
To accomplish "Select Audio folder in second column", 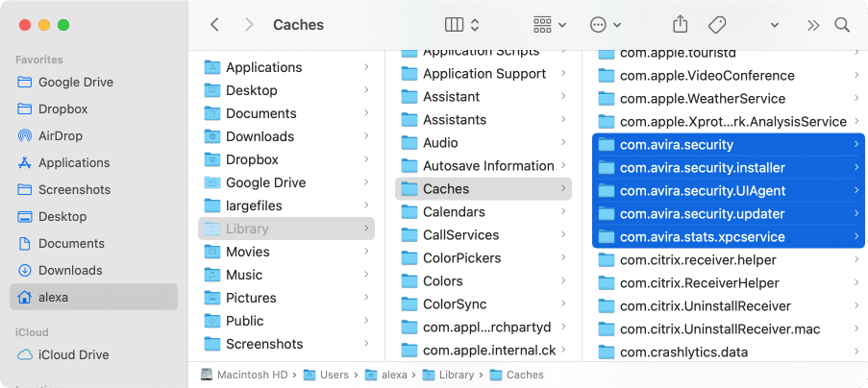I will (x=484, y=142).
